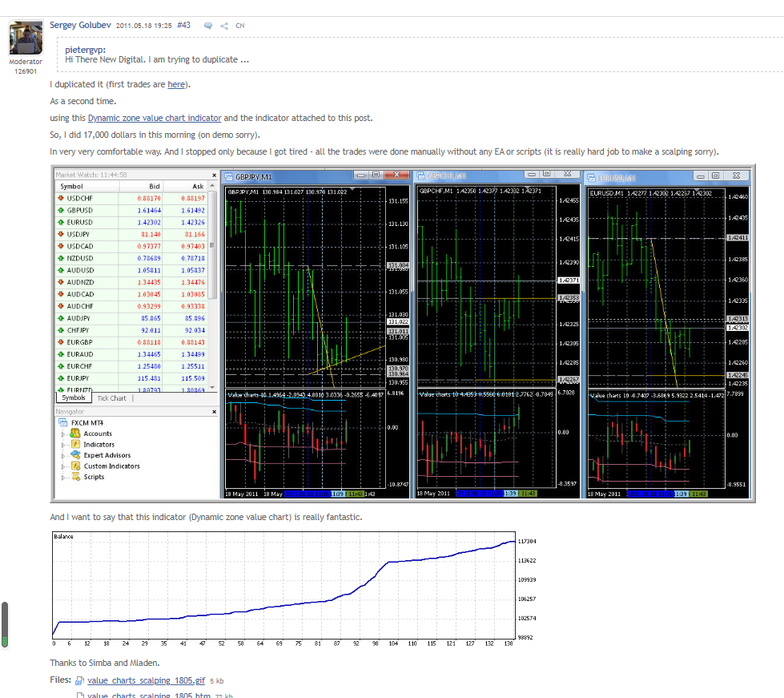Click the FXCM MT4 terminal icon

tap(62, 422)
